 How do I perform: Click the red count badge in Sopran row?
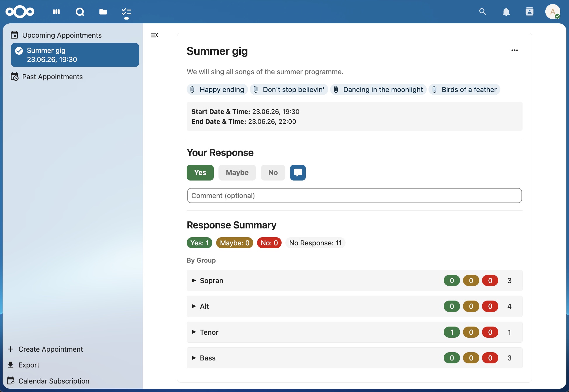tap(490, 280)
